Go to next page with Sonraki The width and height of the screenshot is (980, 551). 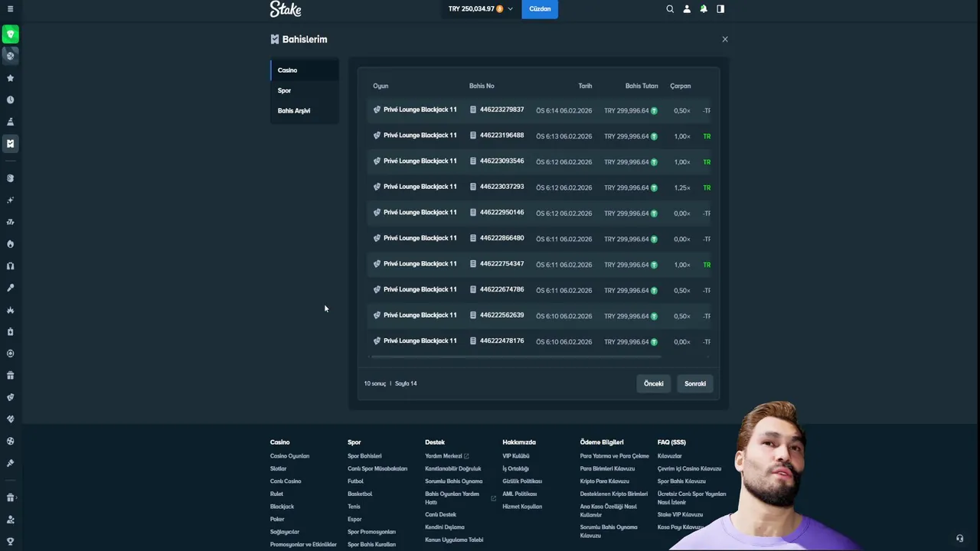(695, 383)
